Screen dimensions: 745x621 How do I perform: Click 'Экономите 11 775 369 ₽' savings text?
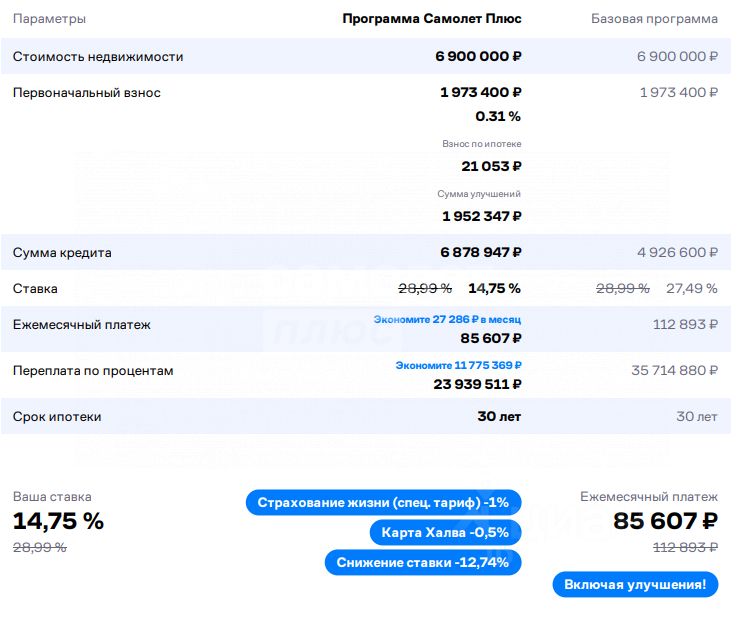point(458,365)
